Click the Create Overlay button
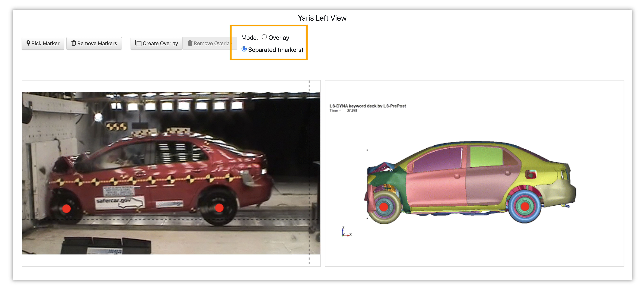Screen dimensions: 644x293 (x=157, y=43)
